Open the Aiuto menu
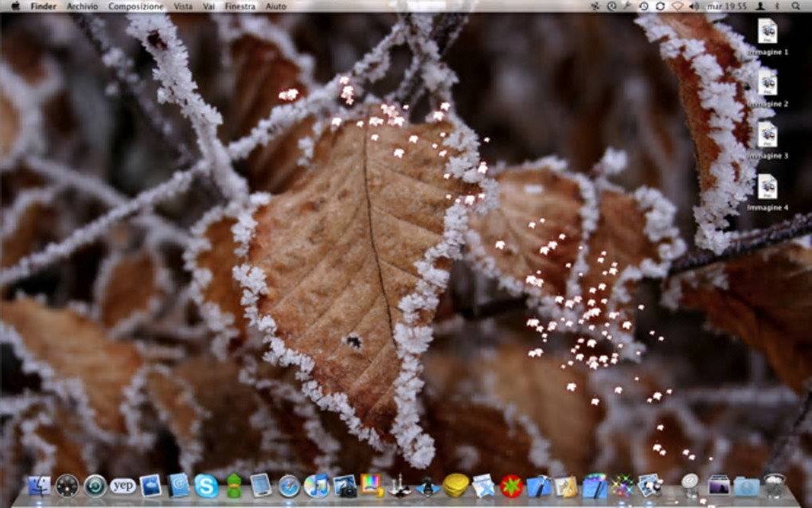 275,6
